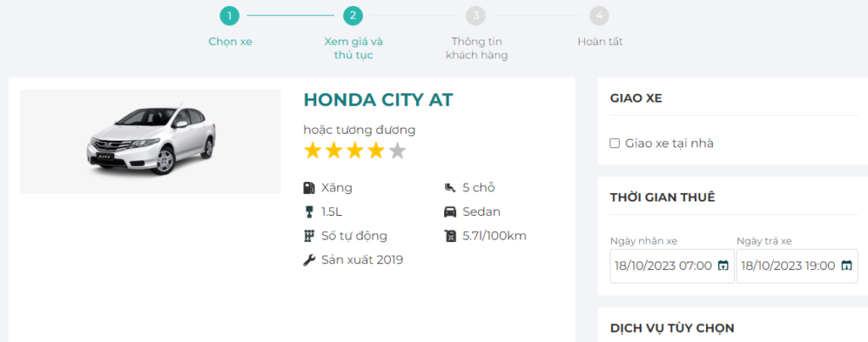Select step 2 Xem giá và thủ tục

[x=353, y=15]
